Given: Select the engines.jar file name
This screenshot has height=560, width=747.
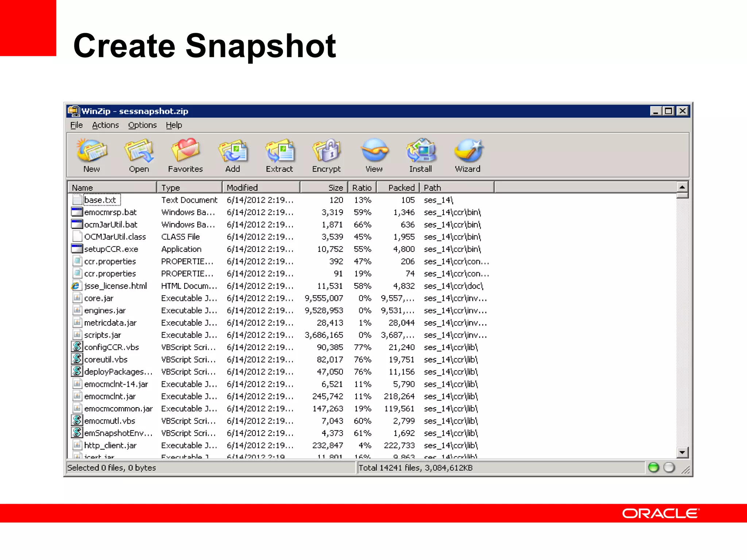Looking at the screenshot, I should [x=105, y=310].
